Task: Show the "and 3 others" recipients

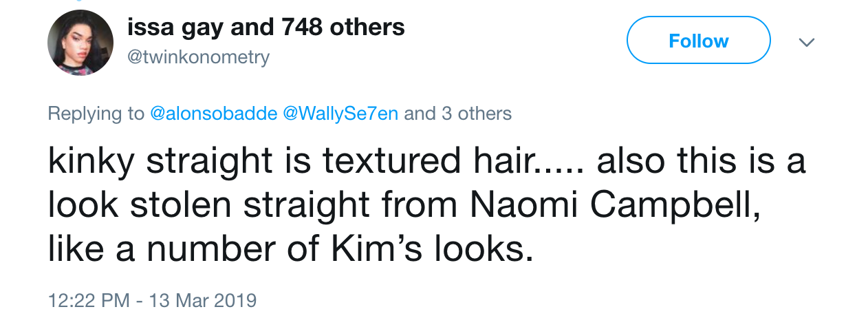Action: 457,114
